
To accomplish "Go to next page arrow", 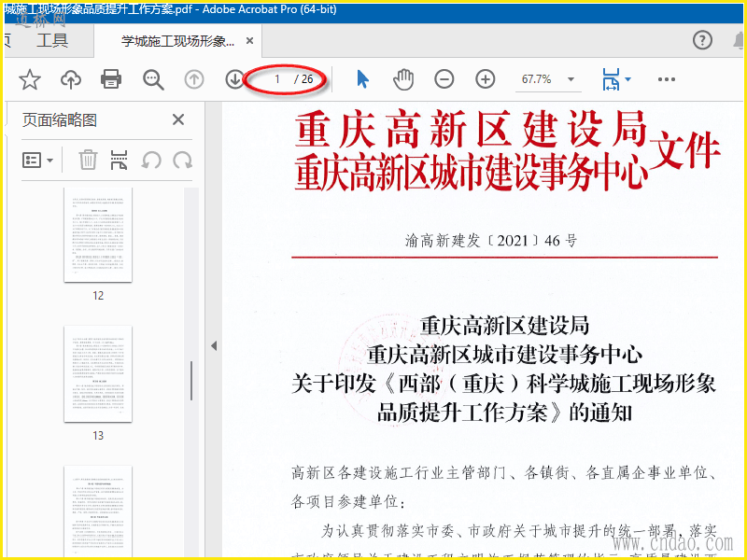I will [235, 79].
